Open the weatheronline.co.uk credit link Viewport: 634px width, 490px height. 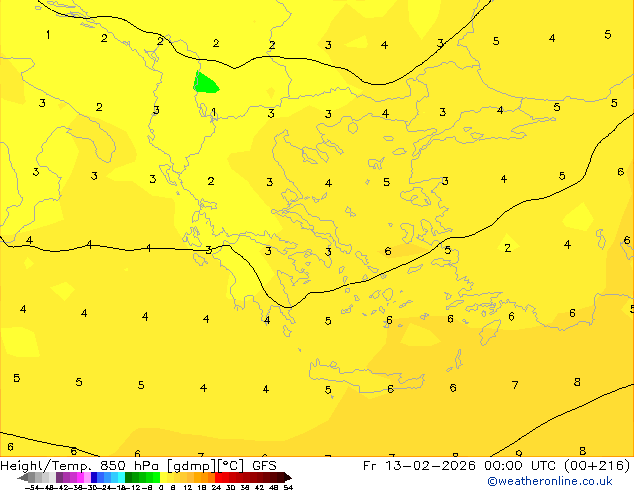click(x=550, y=481)
